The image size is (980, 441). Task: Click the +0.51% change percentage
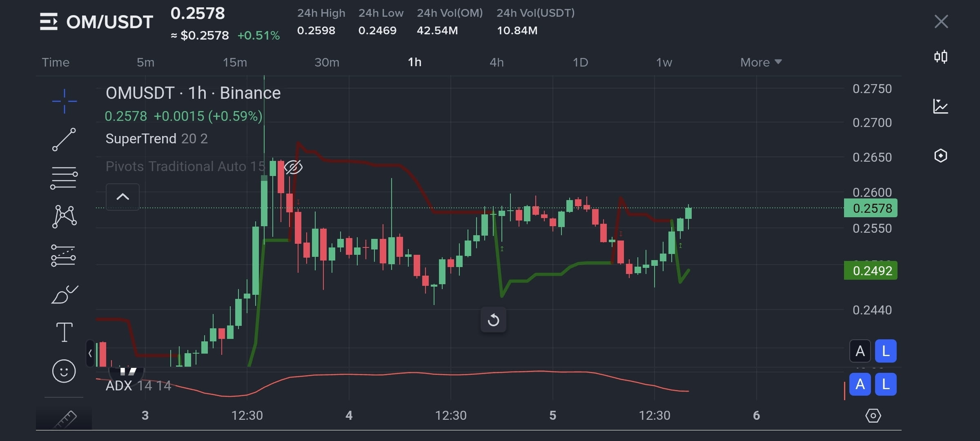pyautogui.click(x=258, y=36)
